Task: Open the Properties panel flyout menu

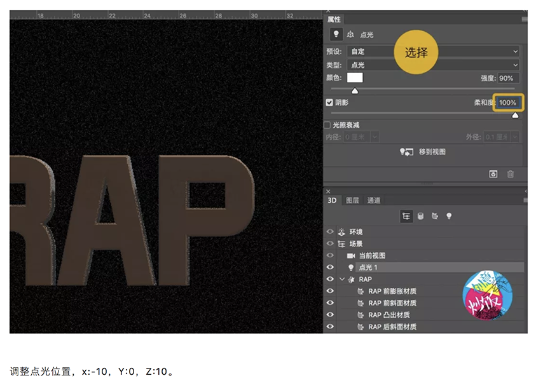Action: [525, 20]
